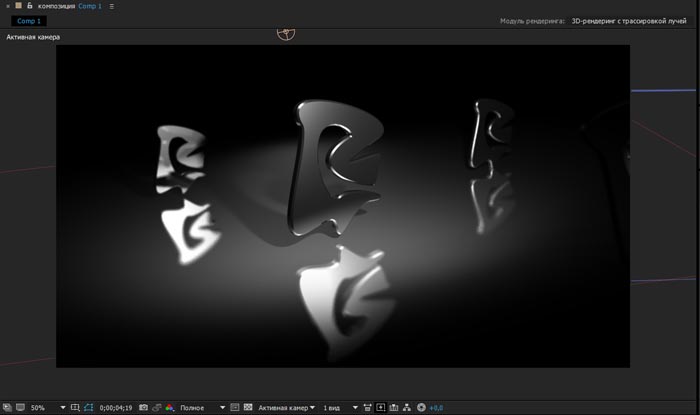700x415 pixels.
Task: Select the Comp 1 breadcrumb tab
Action: [x=29, y=21]
